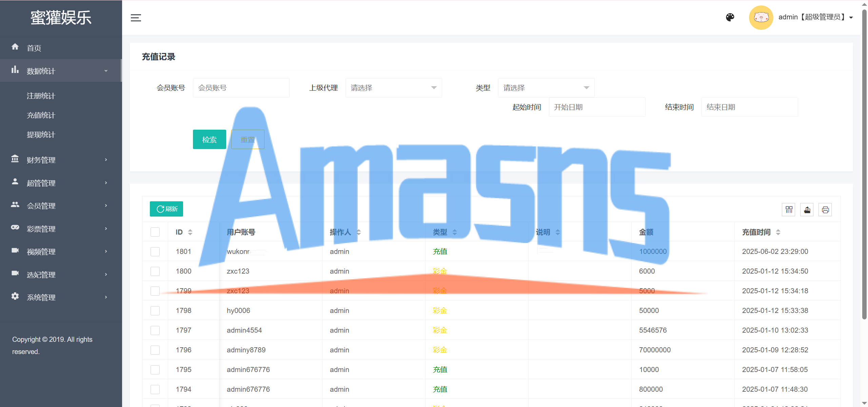Image resolution: width=868 pixels, height=407 pixels.
Task: Click the 蜜獾娱乐 site title
Action: (x=61, y=18)
